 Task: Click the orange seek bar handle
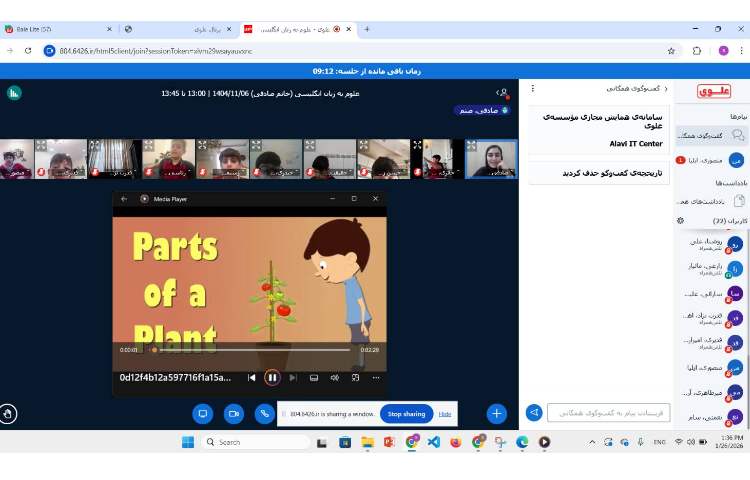coord(154,350)
